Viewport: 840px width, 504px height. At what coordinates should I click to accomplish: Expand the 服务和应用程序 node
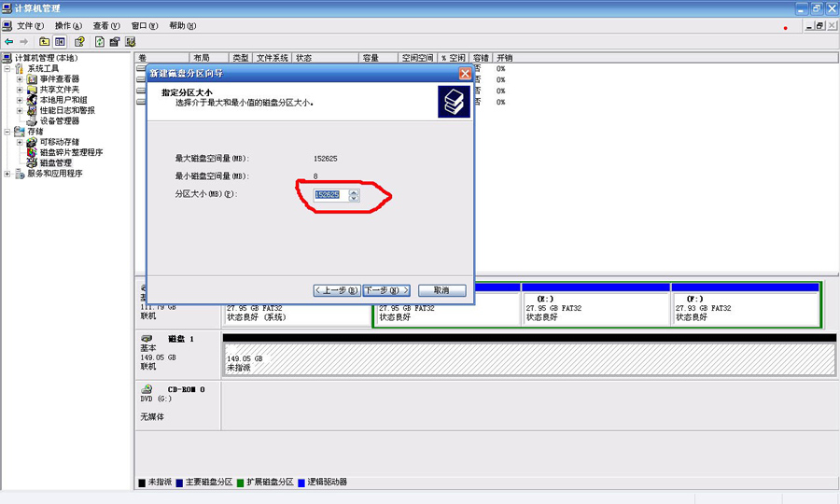(x=8, y=174)
